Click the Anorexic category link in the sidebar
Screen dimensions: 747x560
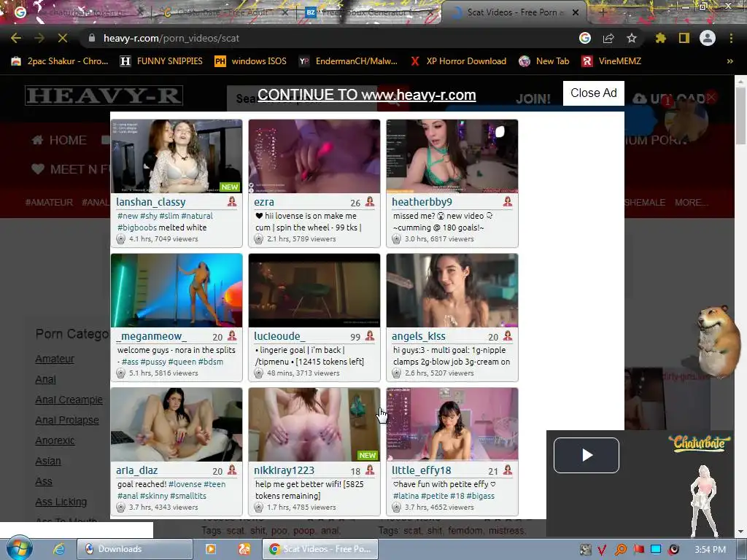click(x=55, y=440)
